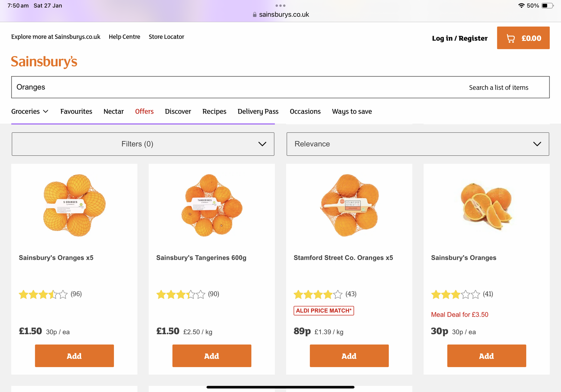Tap the three-dot multitasking icon at top

click(280, 6)
